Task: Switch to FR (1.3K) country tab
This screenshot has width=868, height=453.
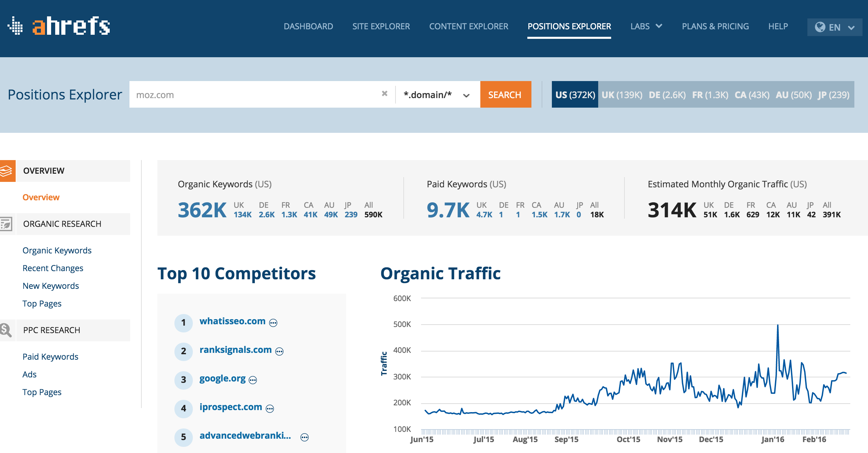Action: click(710, 95)
